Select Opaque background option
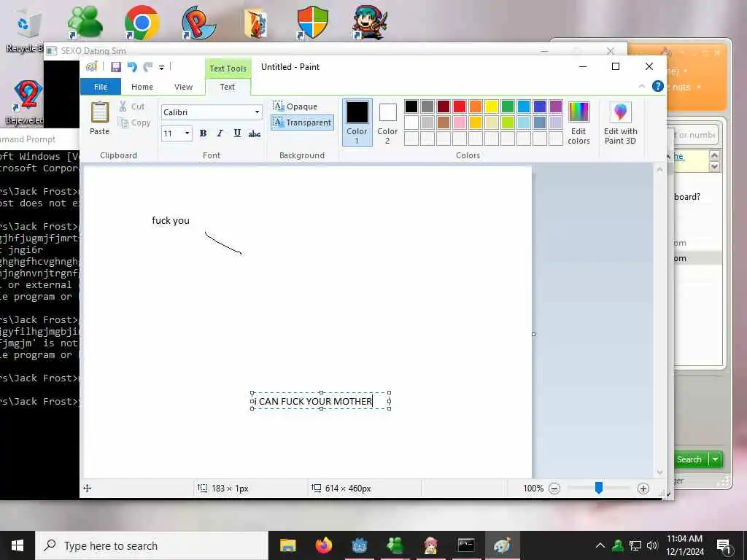Viewport: 747px width, 560px height. tap(295, 106)
